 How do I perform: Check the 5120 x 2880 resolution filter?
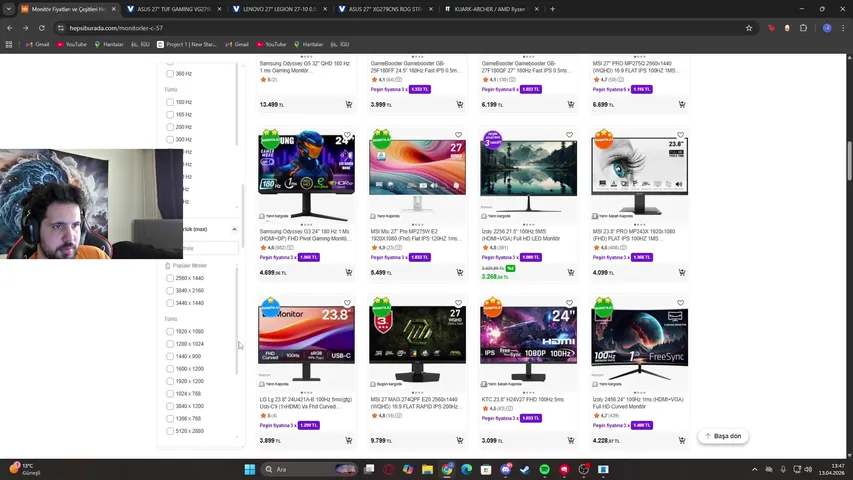170,431
